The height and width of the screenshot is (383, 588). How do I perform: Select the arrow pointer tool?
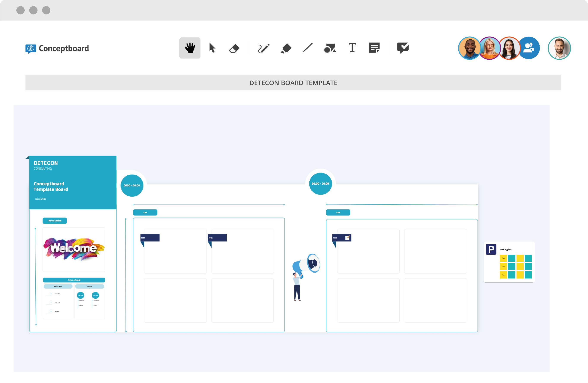click(x=212, y=48)
